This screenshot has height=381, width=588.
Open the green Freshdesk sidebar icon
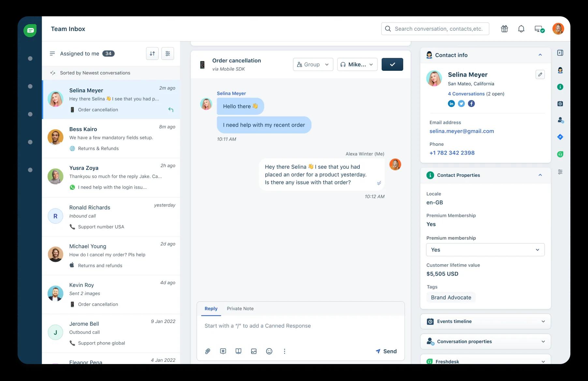(560, 154)
